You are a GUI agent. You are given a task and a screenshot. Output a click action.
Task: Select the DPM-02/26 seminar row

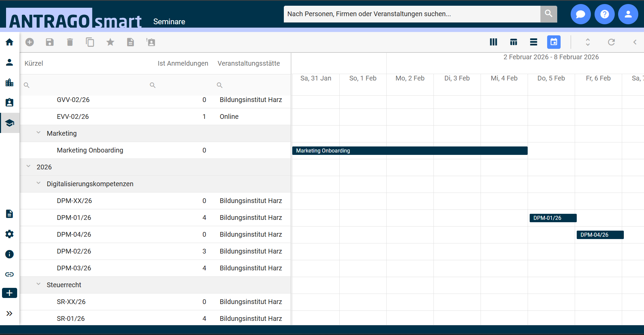point(74,251)
